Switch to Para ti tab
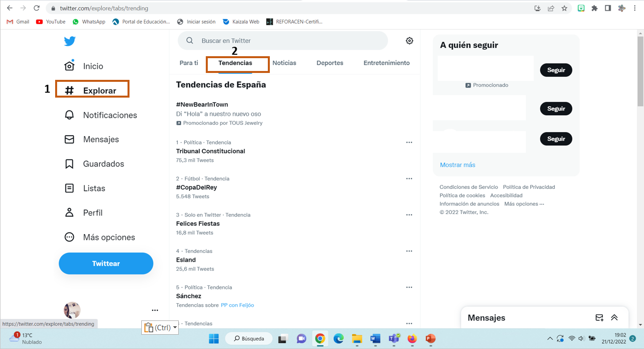 (189, 63)
